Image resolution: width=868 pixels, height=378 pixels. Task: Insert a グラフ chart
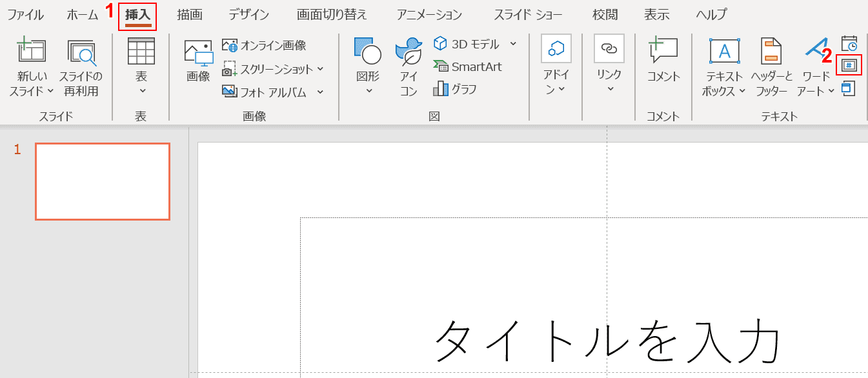pos(455,89)
